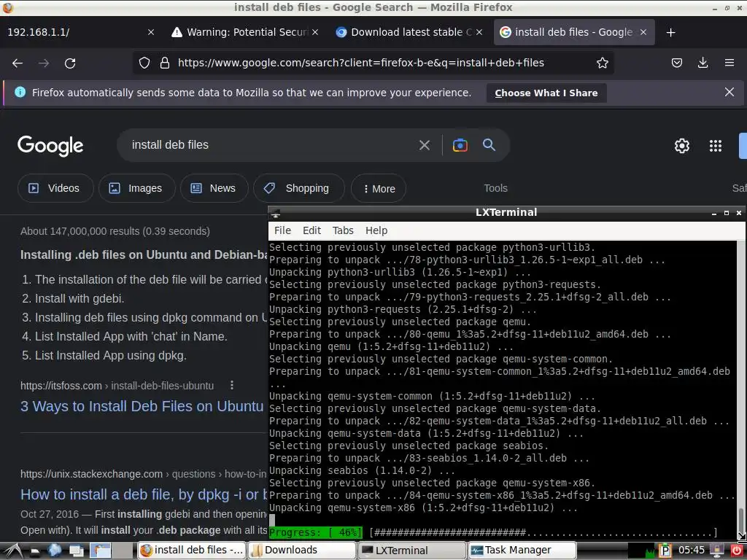The height and width of the screenshot is (560, 747).
Task: Open the Save to Pocket icon
Action: pos(676,63)
